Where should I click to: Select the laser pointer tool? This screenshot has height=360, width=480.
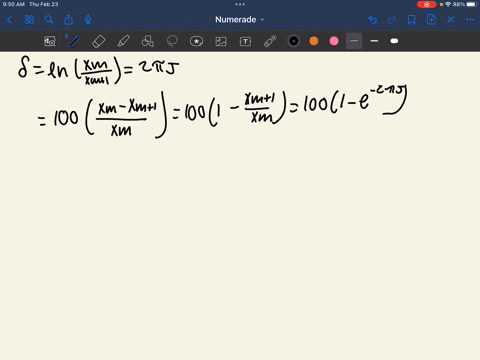pyautogui.click(x=270, y=41)
